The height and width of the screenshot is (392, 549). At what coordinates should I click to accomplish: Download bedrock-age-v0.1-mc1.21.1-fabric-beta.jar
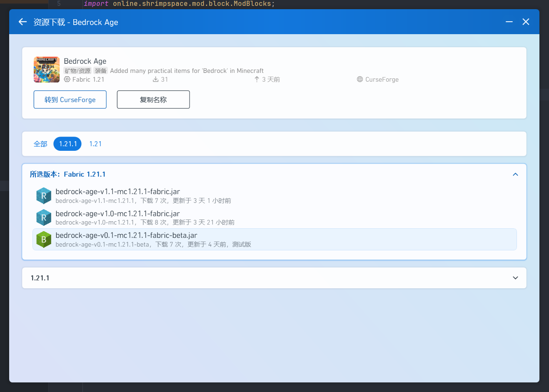(274, 240)
